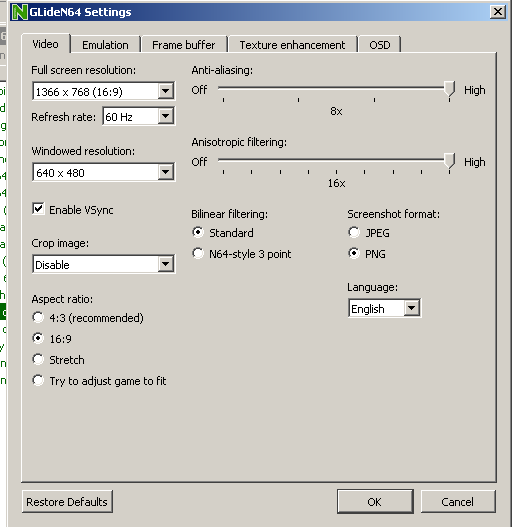Open the Emulation tab

tap(105, 45)
